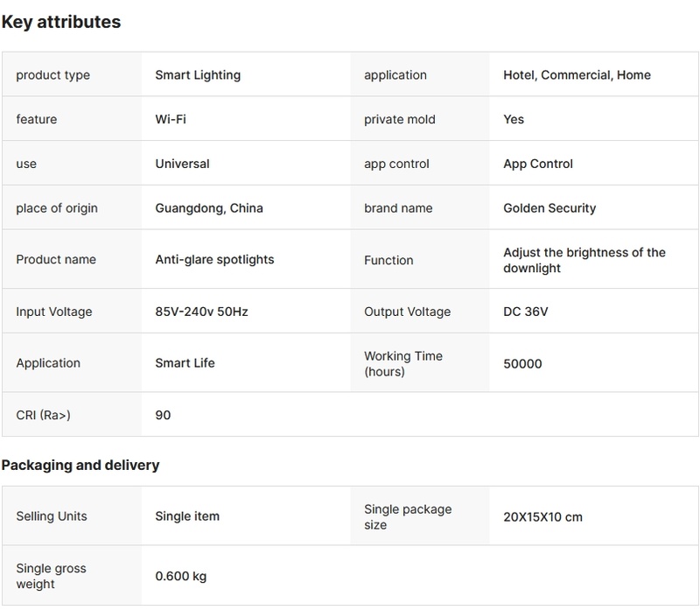Select the Hotel, Commercial, Home application value

[x=577, y=75]
